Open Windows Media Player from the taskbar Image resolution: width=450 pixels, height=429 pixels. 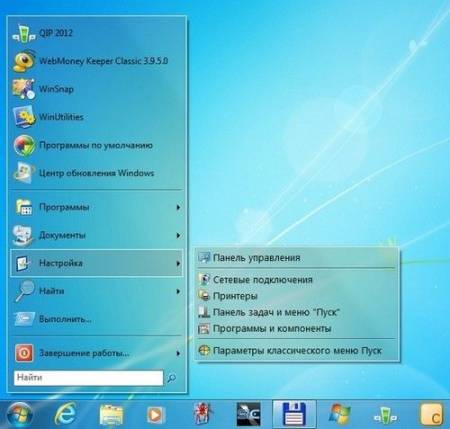pyautogui.click(x=156, y=415)
